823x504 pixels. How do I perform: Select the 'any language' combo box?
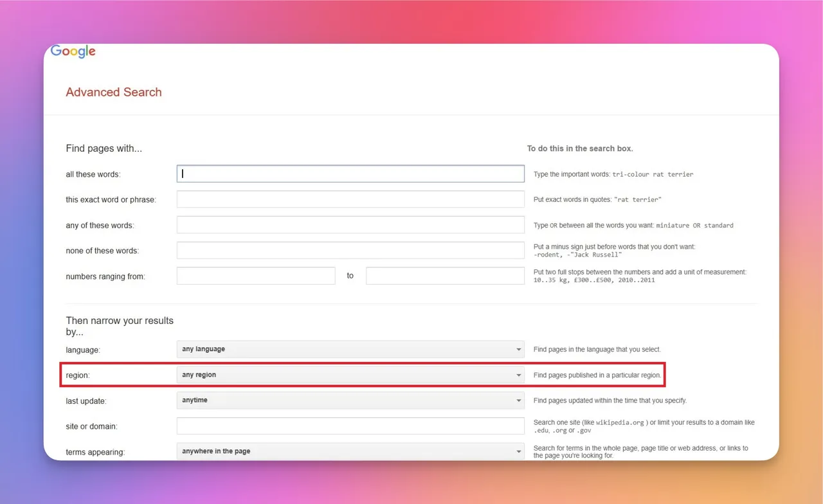pos(350,349)
